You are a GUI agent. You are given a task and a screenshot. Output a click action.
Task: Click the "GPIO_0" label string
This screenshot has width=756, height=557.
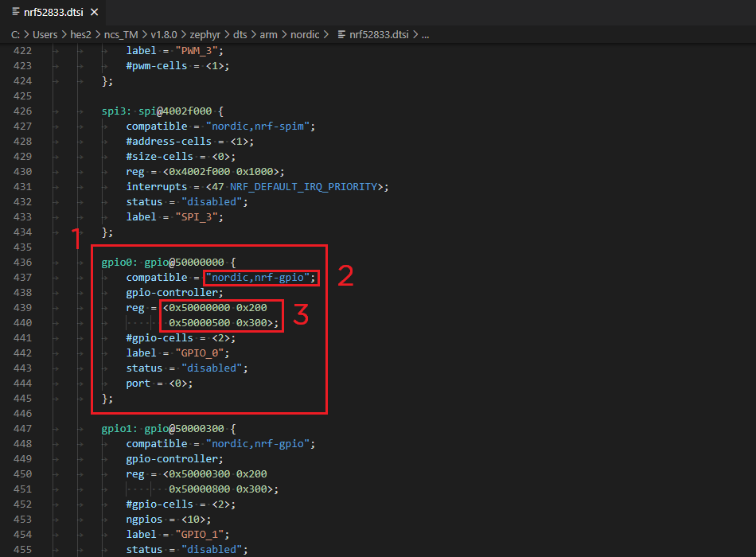click(199, 353)
